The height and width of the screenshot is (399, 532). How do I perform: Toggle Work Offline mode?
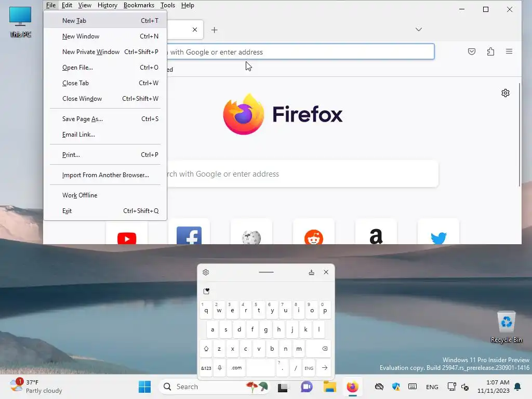(x=105, y=195)
